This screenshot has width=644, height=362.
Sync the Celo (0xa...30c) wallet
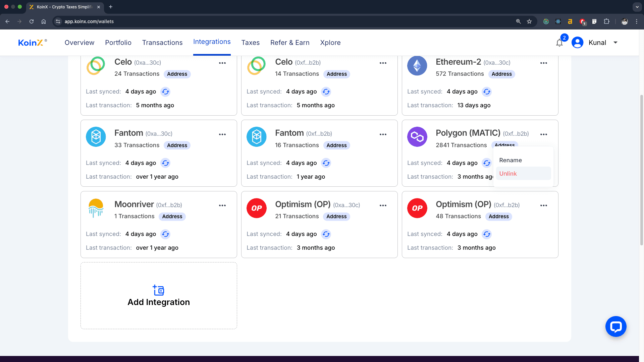tap(165, 92)
